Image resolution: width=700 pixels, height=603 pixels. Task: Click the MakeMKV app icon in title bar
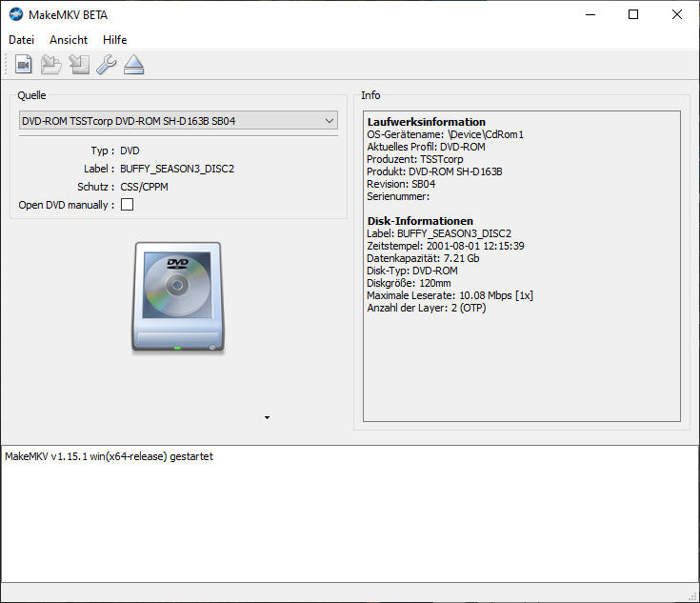coord(16,14)
